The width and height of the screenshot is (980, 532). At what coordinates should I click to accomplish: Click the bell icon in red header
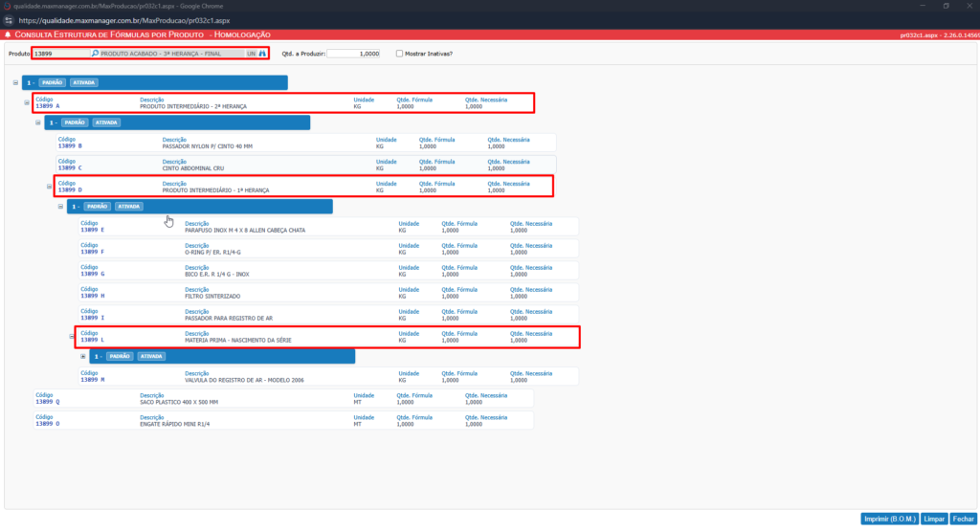tap(8, 34)
